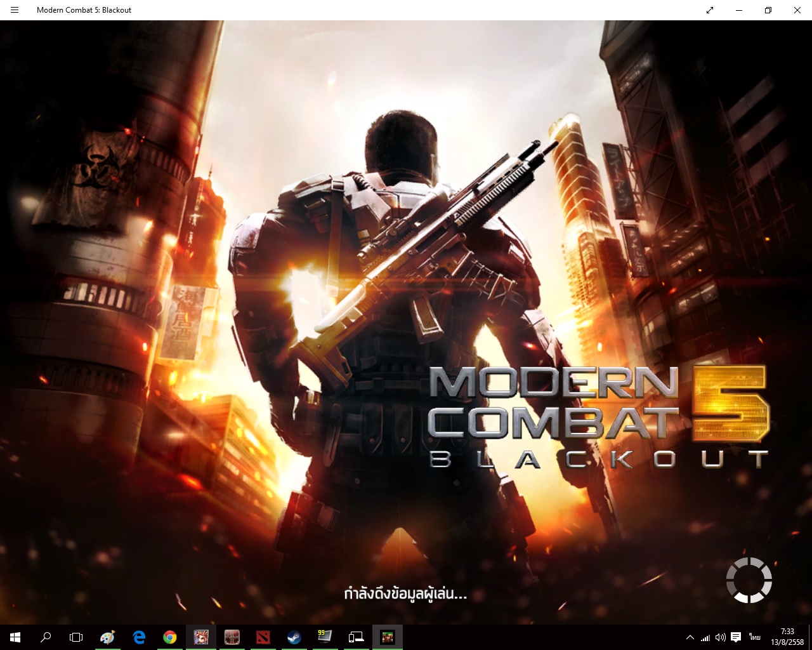Switch input language via the ไทย indicator
Image resolution: width=812 pixels, height=650 pixels.
click(x=754, y=637)
